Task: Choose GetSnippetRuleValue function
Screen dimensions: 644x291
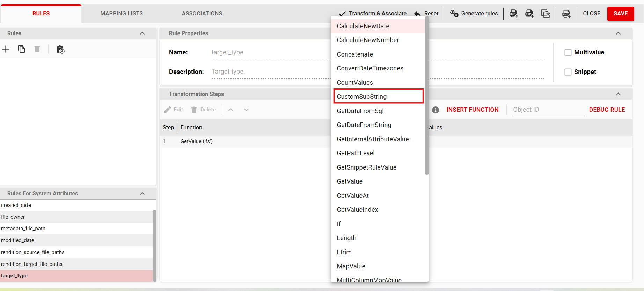Action: [378, 167]
